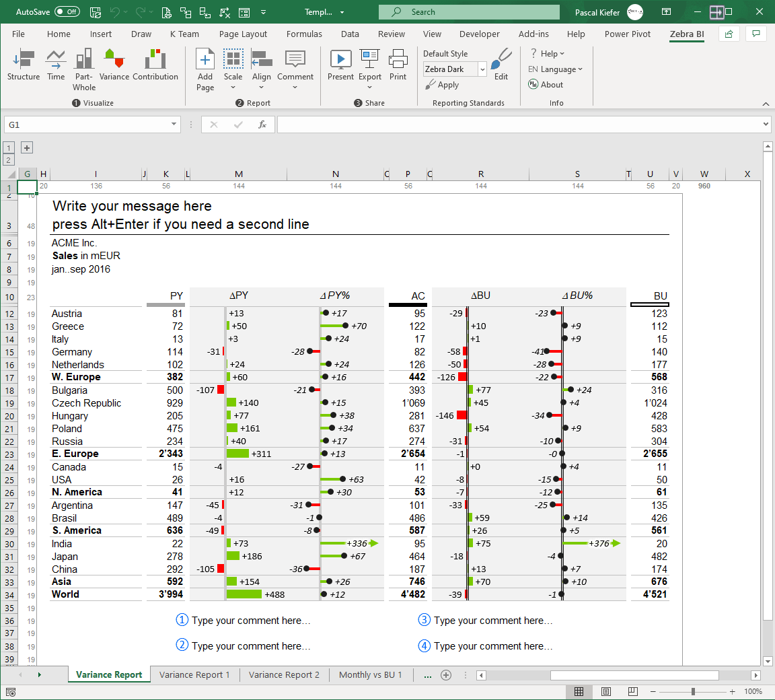Edit the current reporting style
775x700 pixels.
click(x=501, y=64)
